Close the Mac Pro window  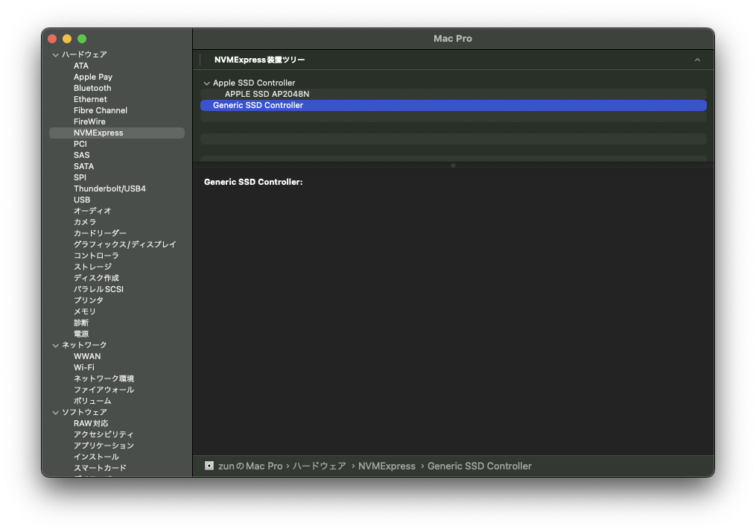pos(53,39)
